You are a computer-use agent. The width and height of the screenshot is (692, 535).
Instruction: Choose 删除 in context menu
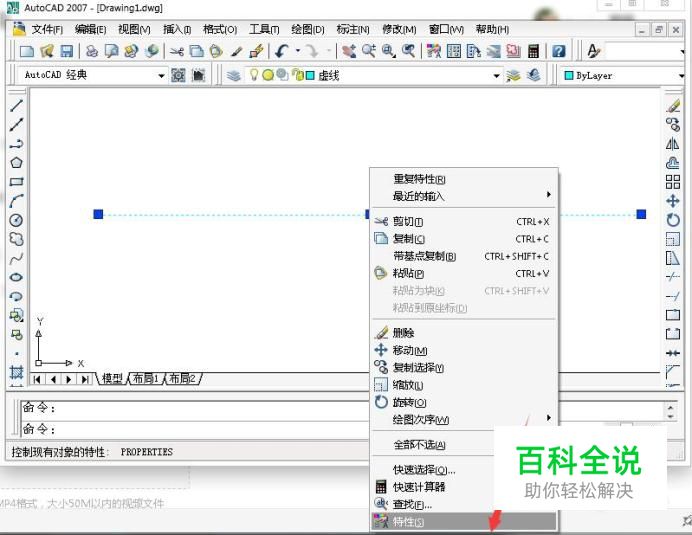(463, 333)
